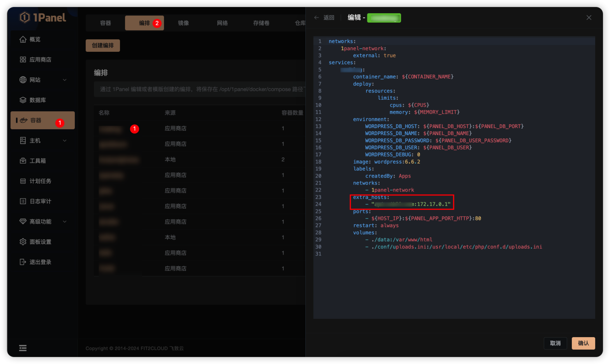Click the 应用商店 menu label
Screen dimensions: 610x364
coord(41,60)
